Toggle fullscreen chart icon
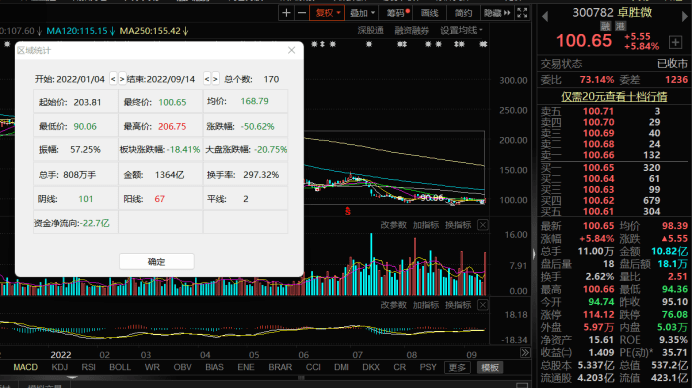The image size is (692, 388). pos(522,13)
